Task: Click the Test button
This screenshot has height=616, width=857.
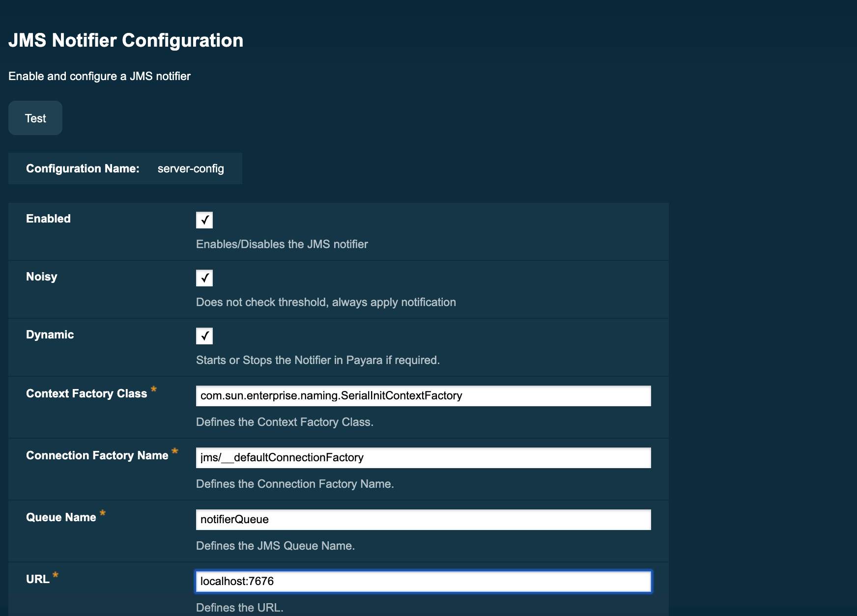Action: tap(35, 118)
